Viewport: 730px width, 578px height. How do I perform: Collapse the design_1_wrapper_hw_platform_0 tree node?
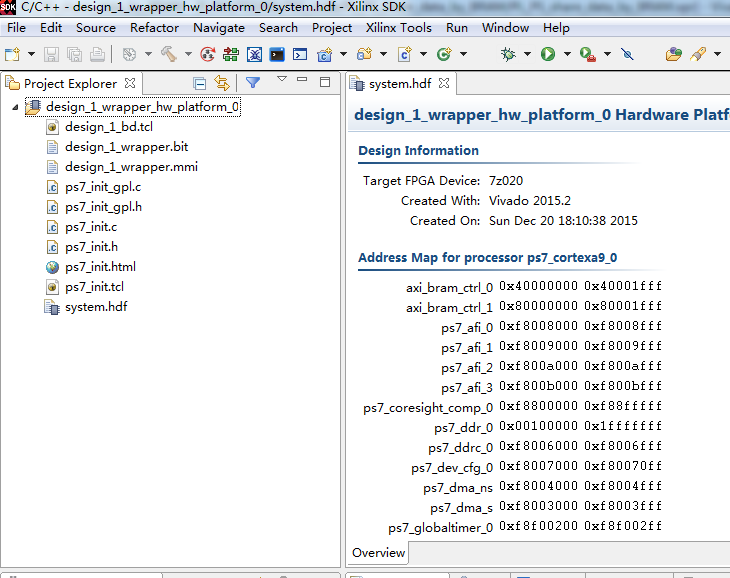coord(15,108)
